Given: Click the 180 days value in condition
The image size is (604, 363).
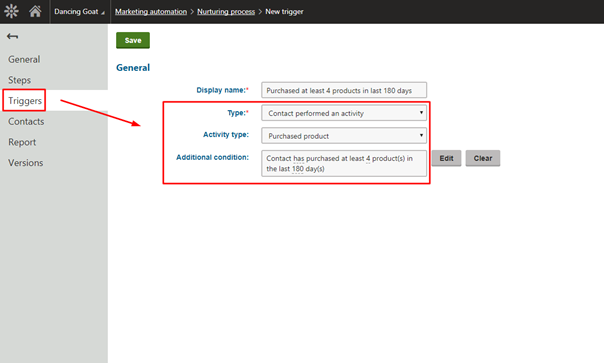Looking at the screenshot, I should pos(298,169).
